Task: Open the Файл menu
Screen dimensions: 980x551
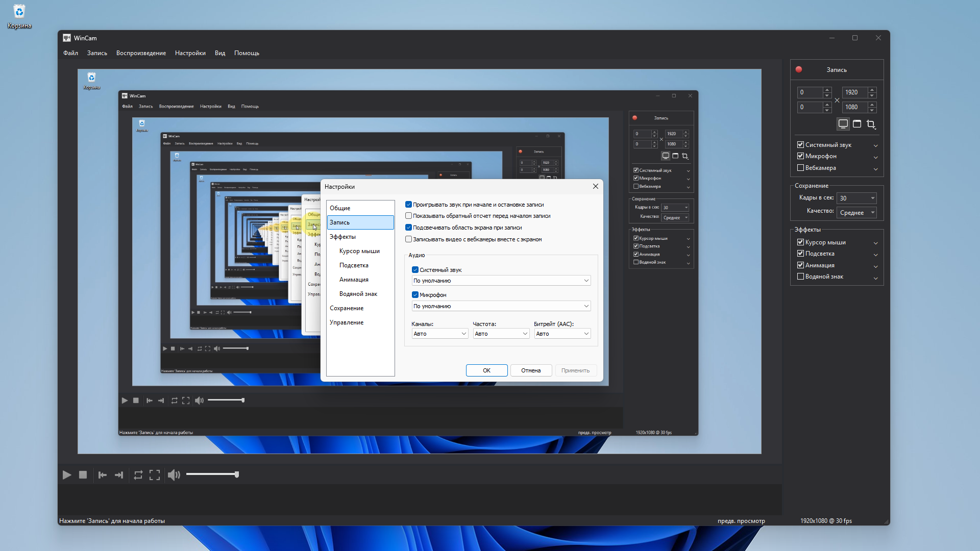Action: (x=70, y=53)
